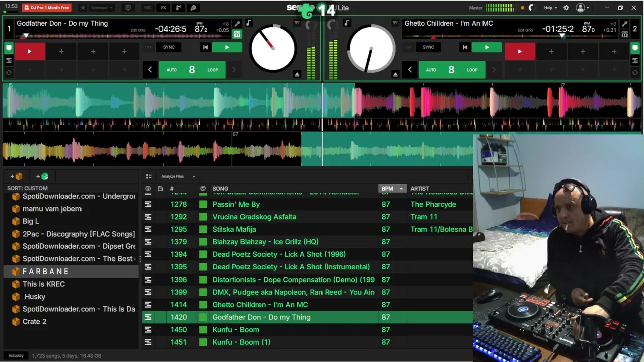Select saved loops tab on deck 2

tap(635, 60)
